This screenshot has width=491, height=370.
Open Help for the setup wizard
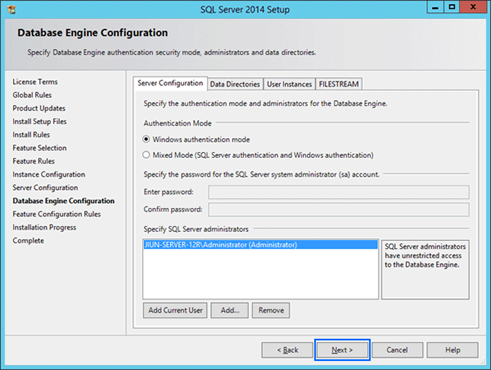click(x=453, y=350)
